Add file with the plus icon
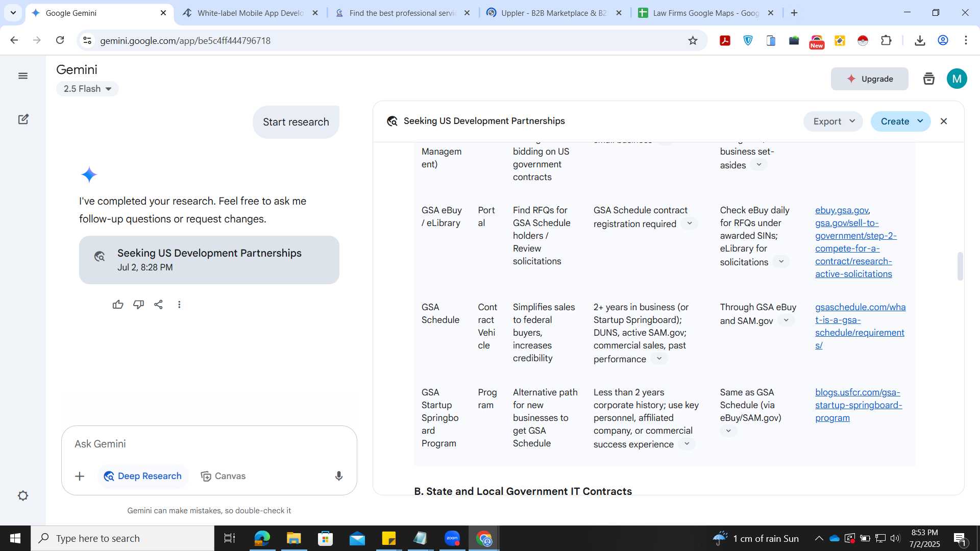Viewport: 980px width, 551px height. (x=80, y=476)
